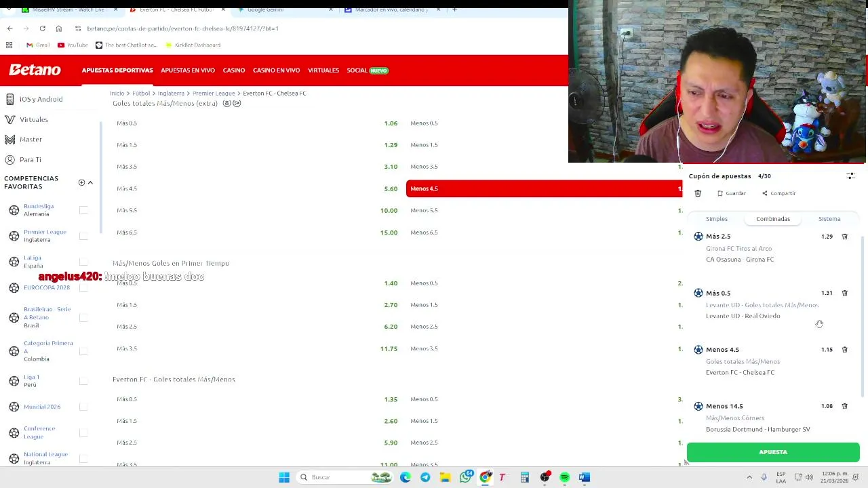Click the Premier League breadcrumb link
Viewport: 868px width, 488px height.
[214, 94]
